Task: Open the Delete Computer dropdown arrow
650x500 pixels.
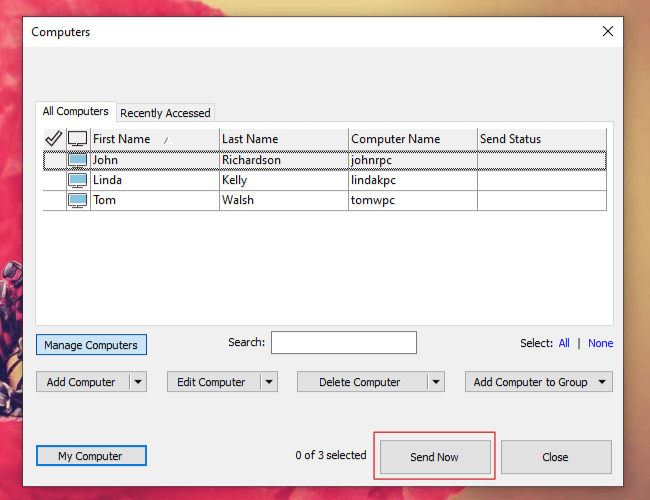Action: click(436, 382)
